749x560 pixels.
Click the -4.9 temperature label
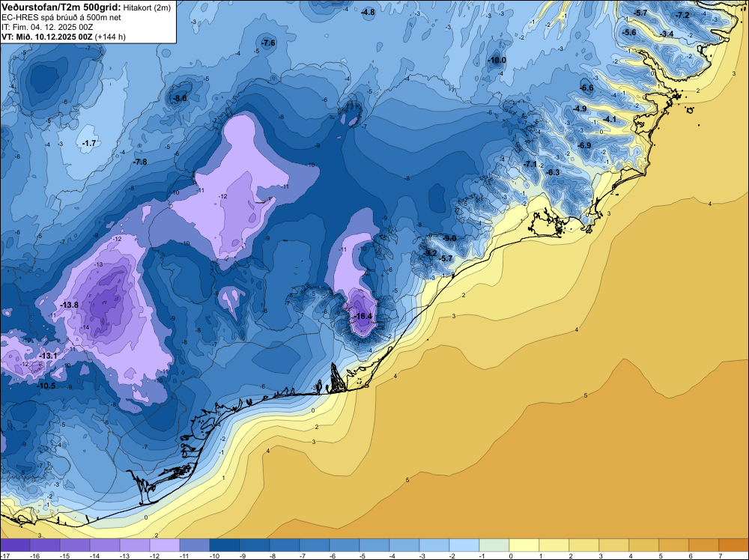tap(580, 109)
